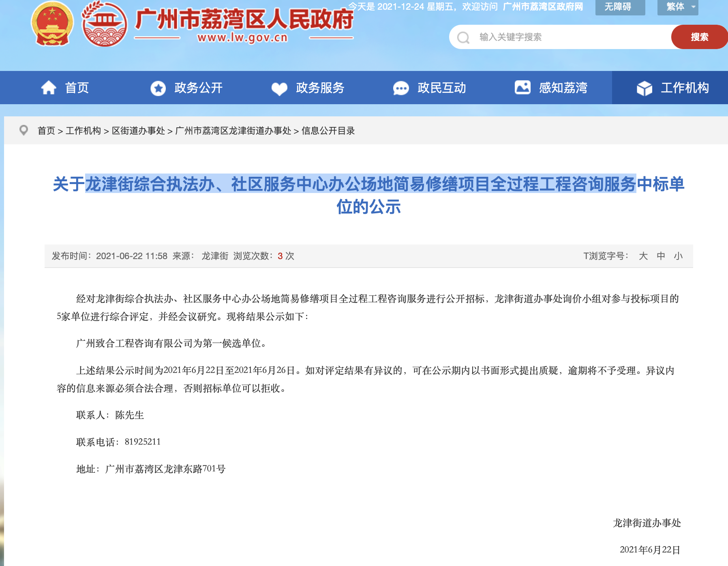The image size is (728, 566).
Task: Click the star icon beside 政务公开
Action: pos(158,88)
